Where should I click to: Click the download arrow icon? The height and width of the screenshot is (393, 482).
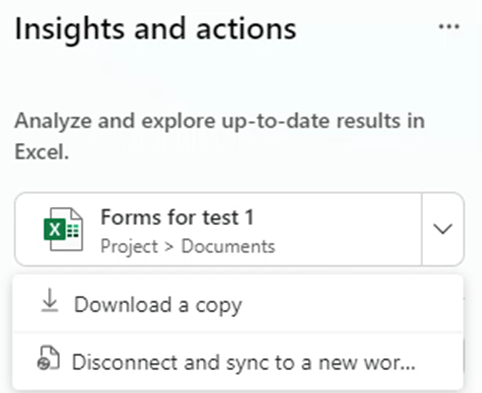coord(50,300)
